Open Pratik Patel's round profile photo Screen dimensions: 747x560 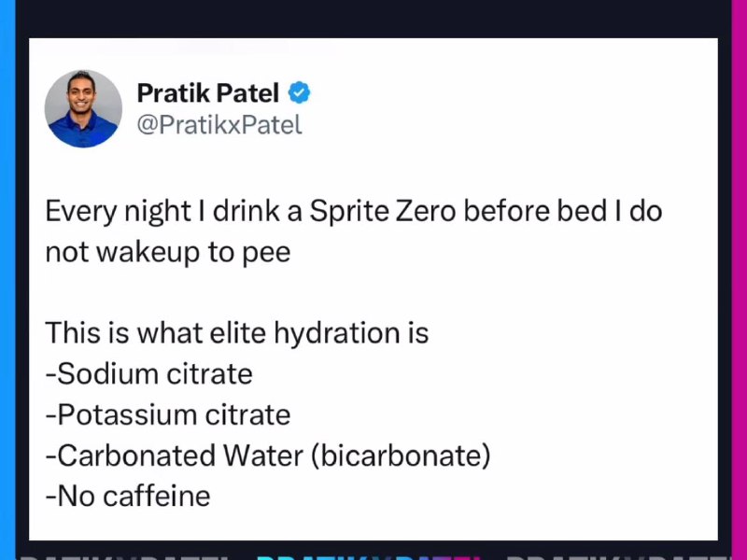[83, 108]
